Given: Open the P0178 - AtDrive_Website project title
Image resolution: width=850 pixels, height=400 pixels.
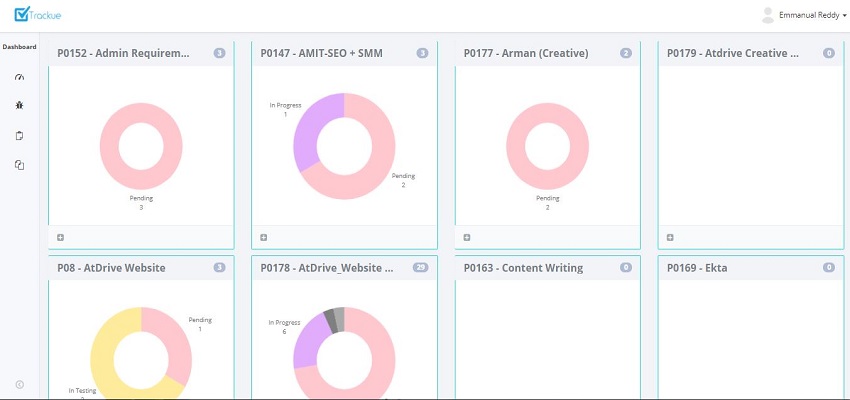Looking at the screenshot, I should point(327,268).
